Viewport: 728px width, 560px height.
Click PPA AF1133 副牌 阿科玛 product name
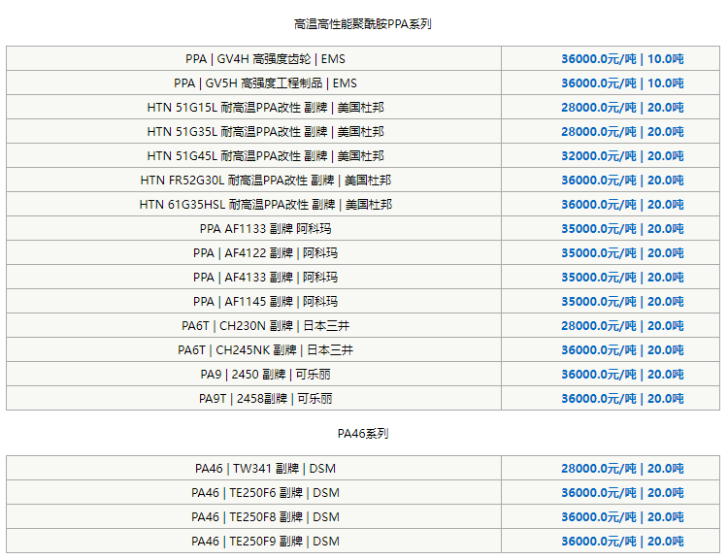265,228
